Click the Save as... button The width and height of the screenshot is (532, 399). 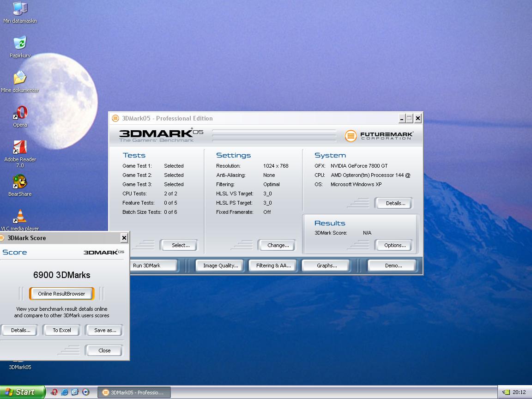[105, 330]
